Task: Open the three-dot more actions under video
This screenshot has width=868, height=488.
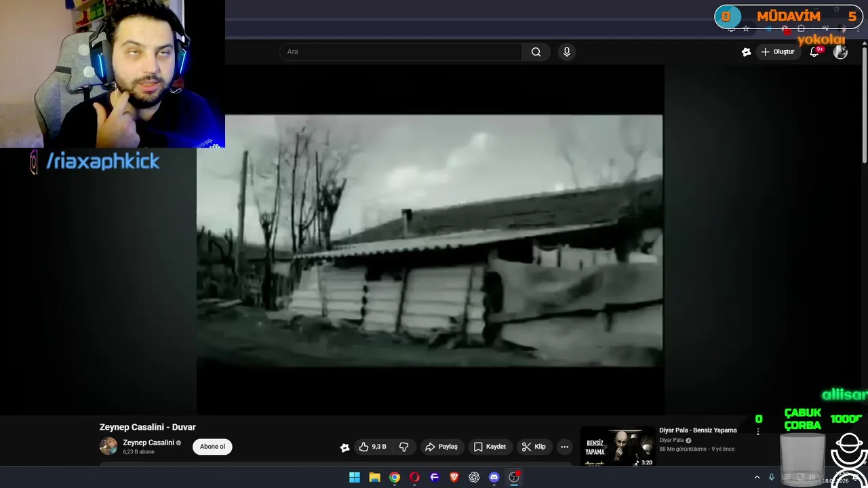Action: [x=564, y=447]
